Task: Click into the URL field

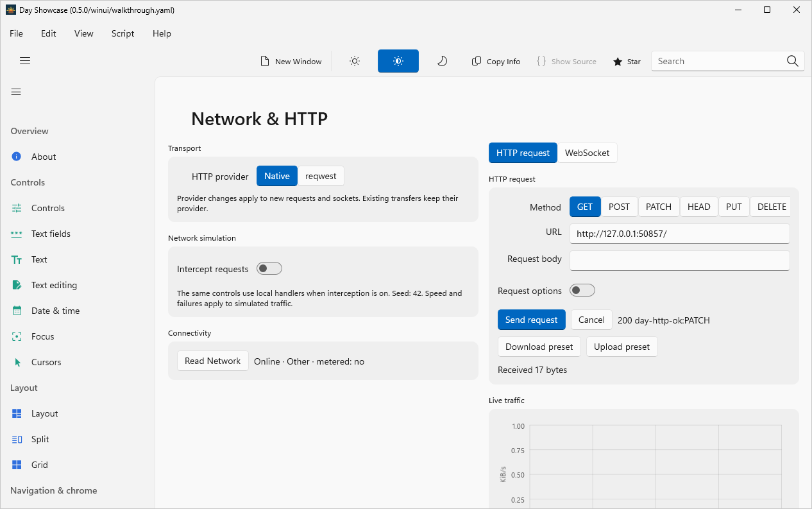Action: click(679, 234)
